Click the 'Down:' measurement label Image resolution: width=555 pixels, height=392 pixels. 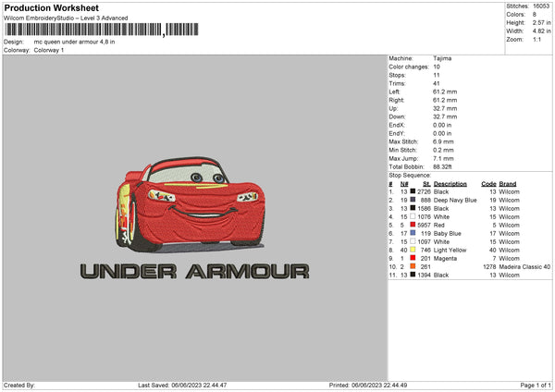point(397,116)
